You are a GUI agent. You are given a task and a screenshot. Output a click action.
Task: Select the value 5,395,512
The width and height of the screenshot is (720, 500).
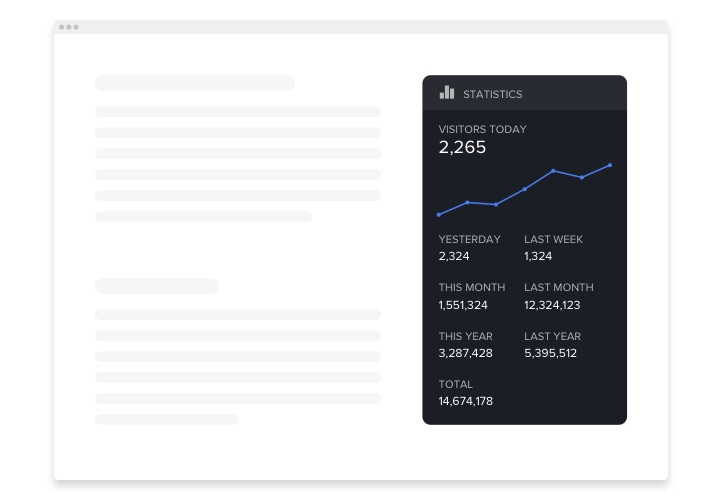550,353
